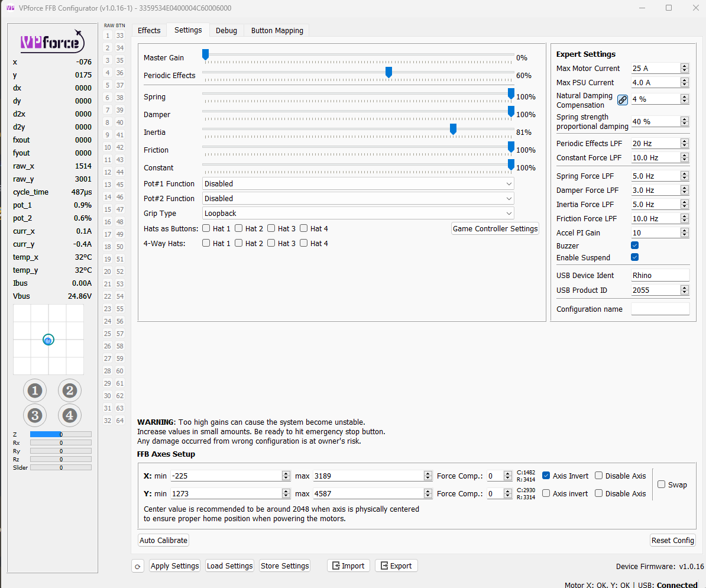Toggle Hat 4 under 4-Way Hats

click(x=303, y=243)
